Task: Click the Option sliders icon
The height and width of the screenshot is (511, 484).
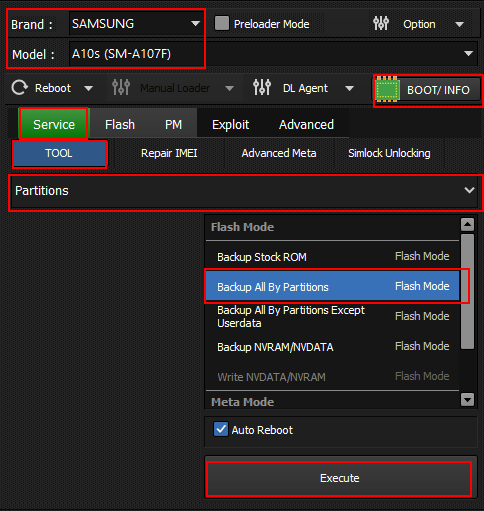Action: click(x=381, y=23)
